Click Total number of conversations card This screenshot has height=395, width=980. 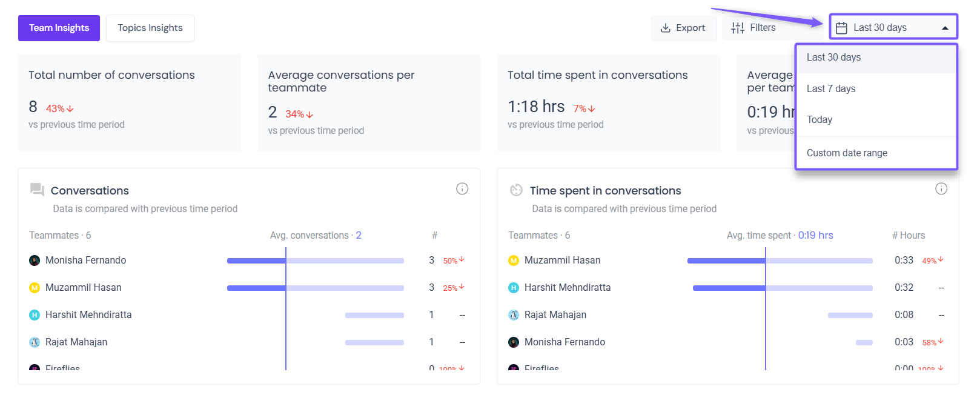click(129, 102)
